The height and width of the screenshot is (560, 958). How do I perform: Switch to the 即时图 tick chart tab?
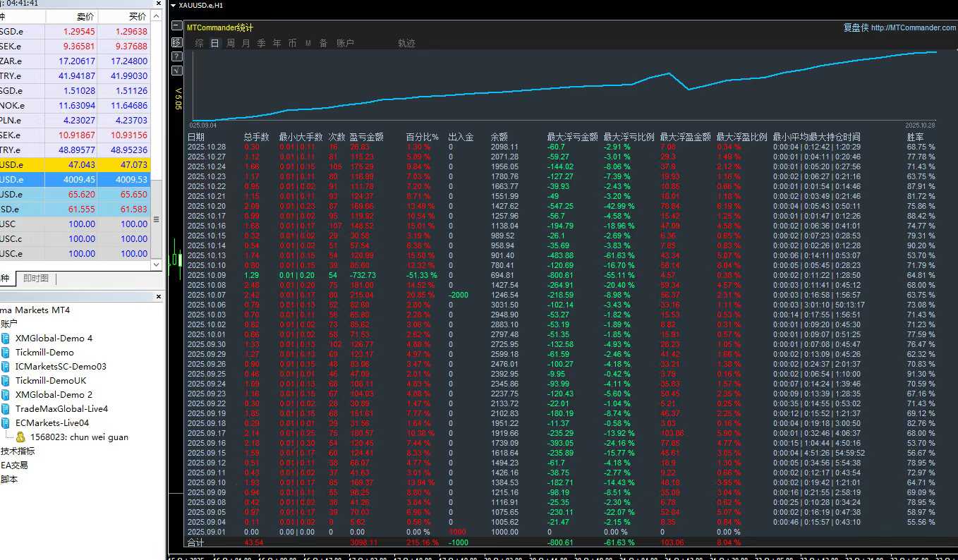(36, 279)
